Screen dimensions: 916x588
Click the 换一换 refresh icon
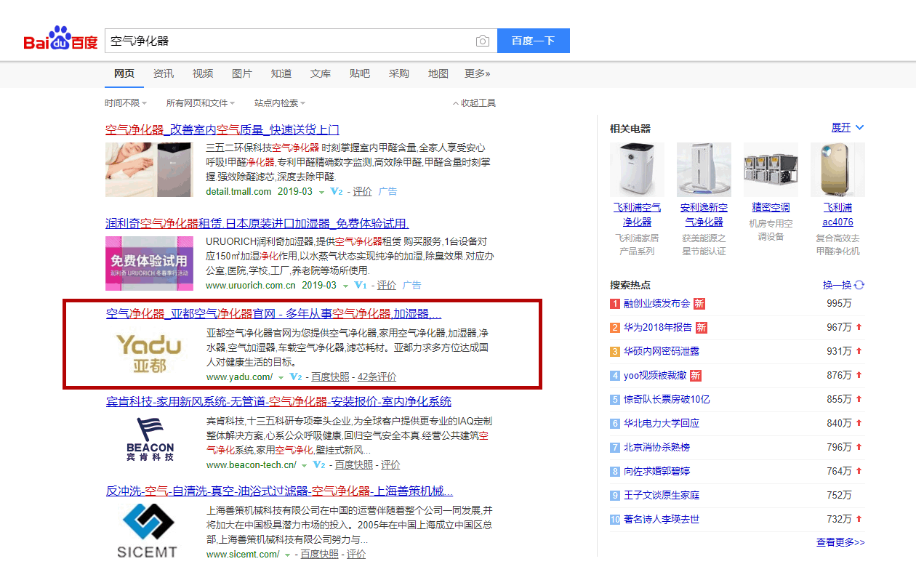859,285
